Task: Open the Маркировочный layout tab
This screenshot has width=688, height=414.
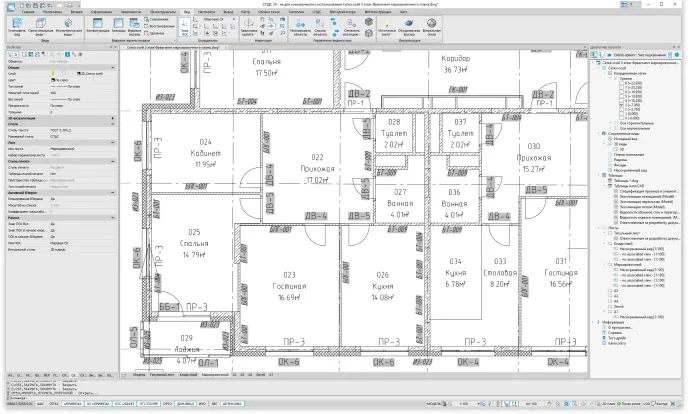Action: [x=216, y=374]
